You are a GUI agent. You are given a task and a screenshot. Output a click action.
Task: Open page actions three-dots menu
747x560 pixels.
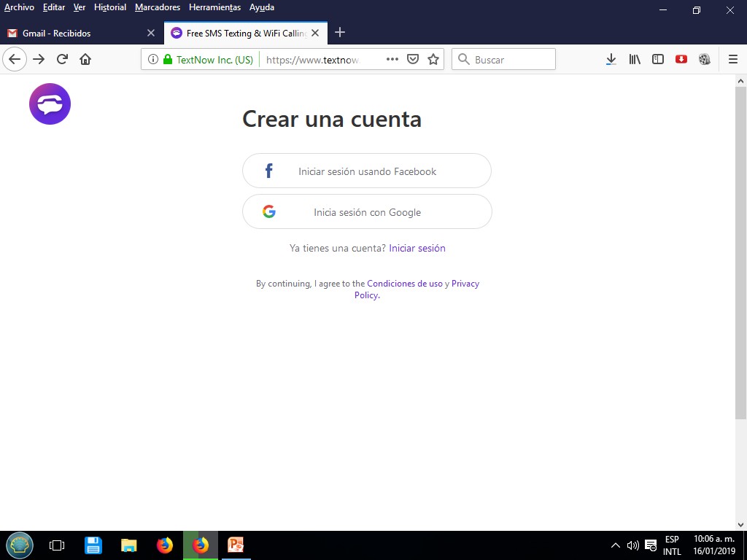(x=392, y=59)
